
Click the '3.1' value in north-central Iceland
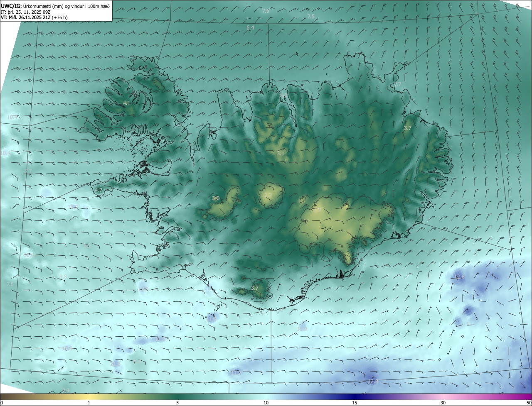(x=281, y=153)
